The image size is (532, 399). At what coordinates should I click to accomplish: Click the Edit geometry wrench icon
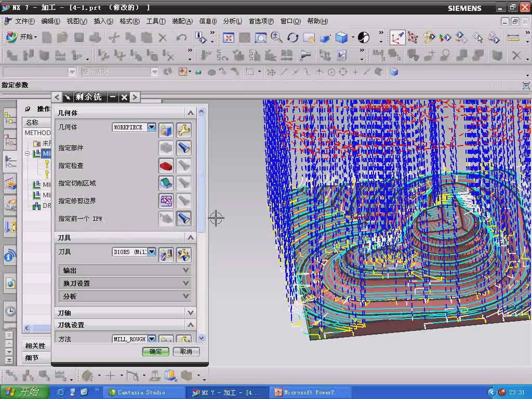pos(183,130)
